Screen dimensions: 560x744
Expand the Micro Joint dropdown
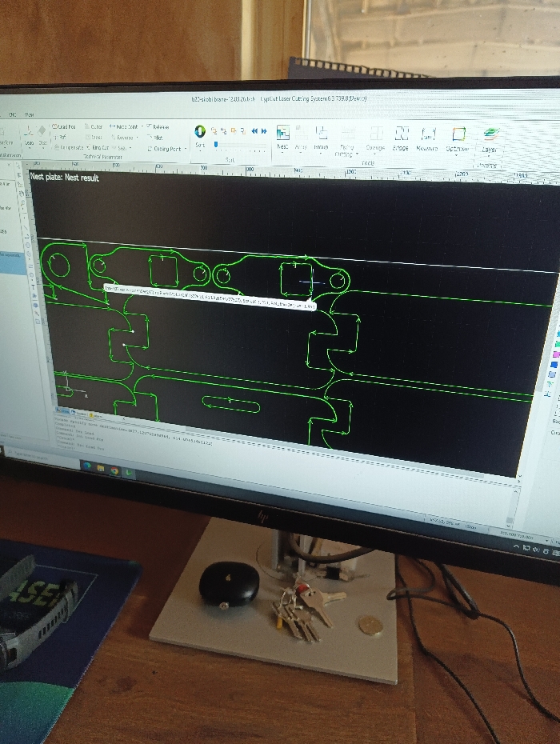[x=142, y=126]
